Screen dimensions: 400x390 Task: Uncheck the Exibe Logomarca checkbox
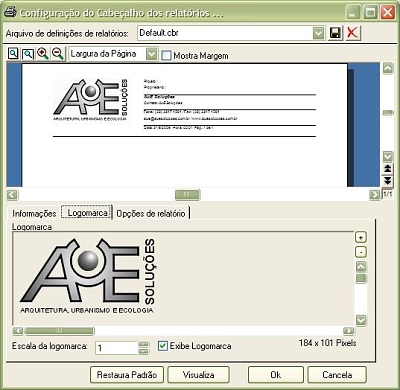pyautogui.click(x=162, y=346)
